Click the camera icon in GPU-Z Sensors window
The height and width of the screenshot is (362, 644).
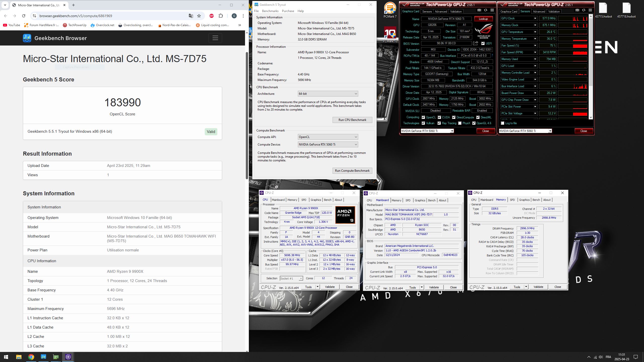[577, 10]
